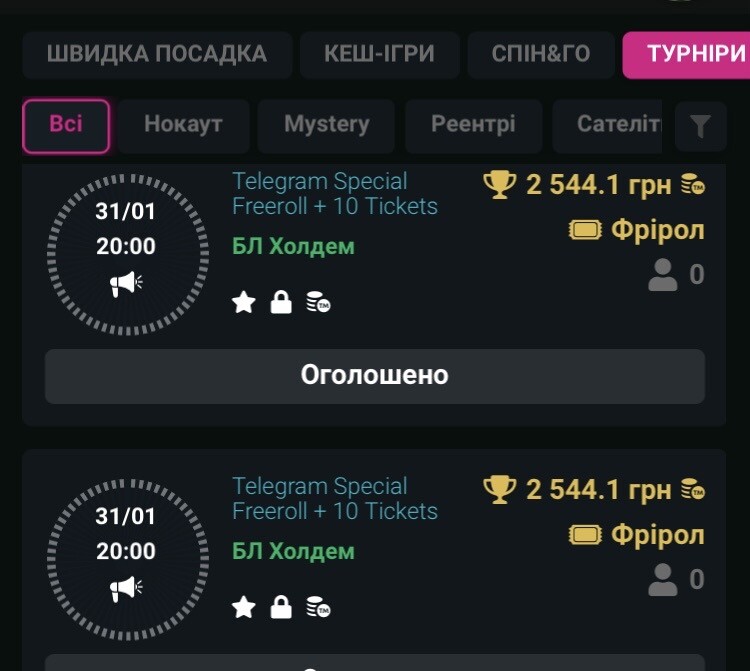Open the tournament filter funnel icon
Image resolution: width=750 pixels, height=671 pixels.
(x=700, y=126)
